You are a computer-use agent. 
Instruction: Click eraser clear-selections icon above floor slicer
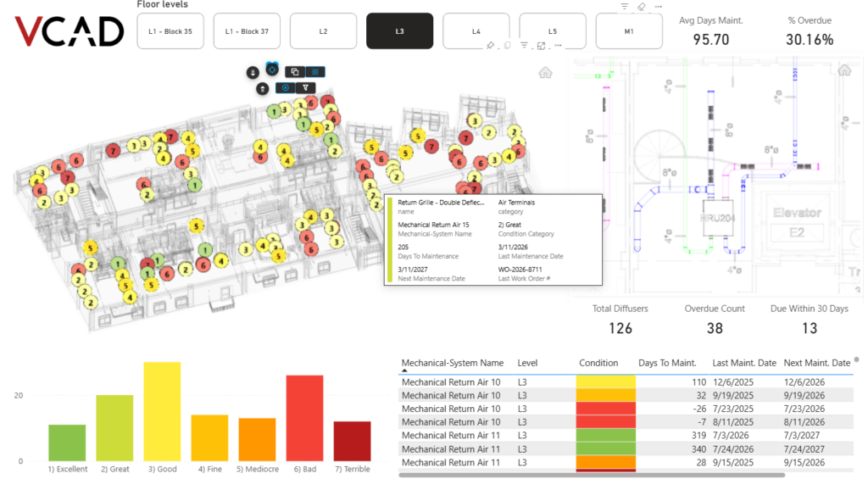641,7
